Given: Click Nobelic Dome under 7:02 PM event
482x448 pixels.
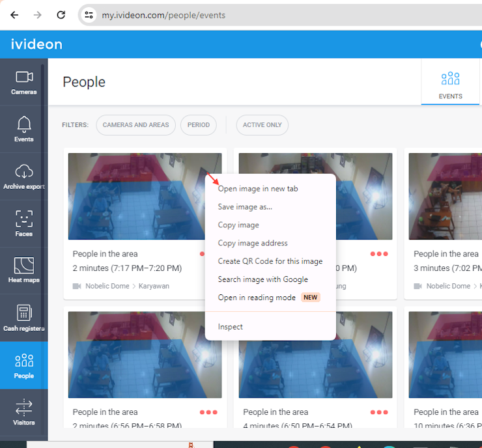Looking at the screenshot, I should point(448,286).
